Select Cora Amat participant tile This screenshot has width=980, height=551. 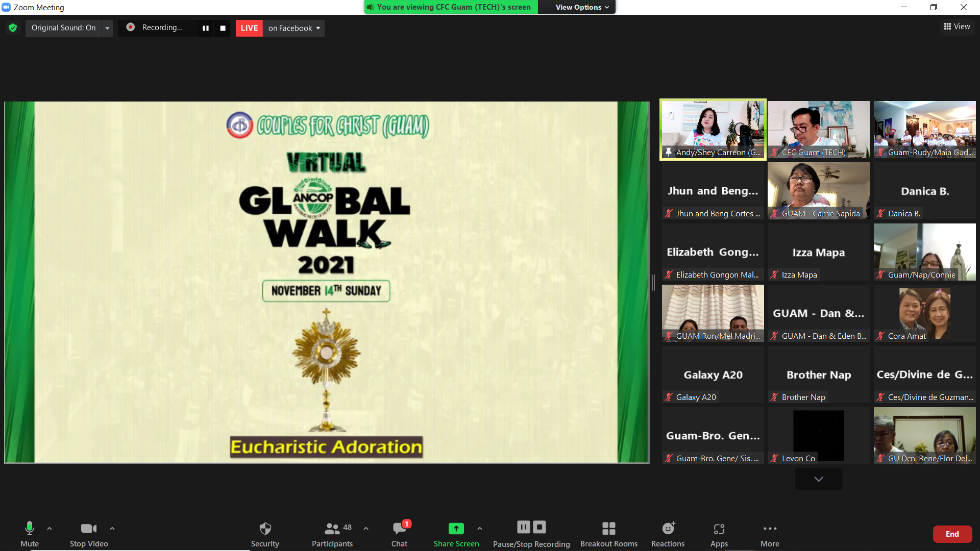[925, 313]
